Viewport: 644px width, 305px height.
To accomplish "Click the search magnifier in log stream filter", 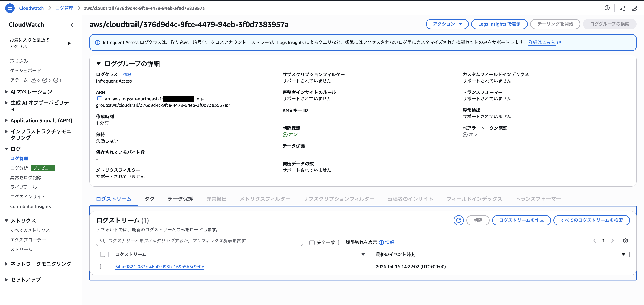I will [x=102, y=241].
